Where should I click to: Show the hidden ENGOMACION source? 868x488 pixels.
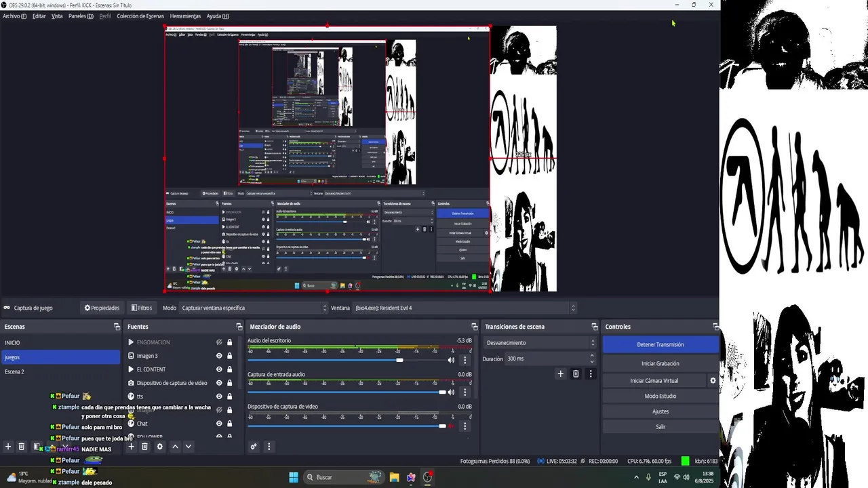pyautogui.click(x=219, y=342)
